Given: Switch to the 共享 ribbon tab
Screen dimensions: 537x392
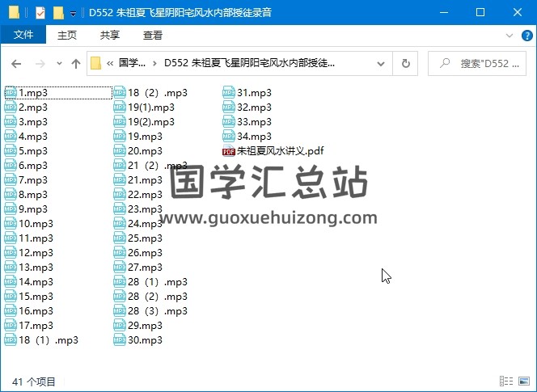Looking at the screenshot, I should [x=110, y=35].
